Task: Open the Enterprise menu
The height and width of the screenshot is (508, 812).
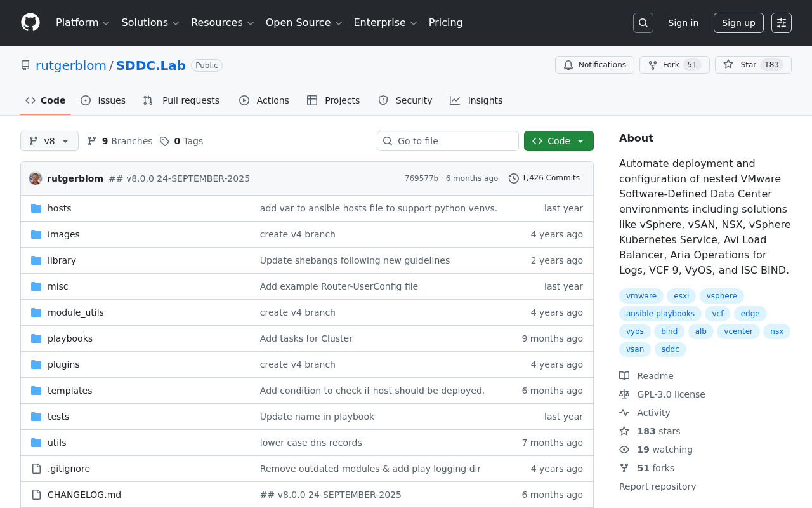Action: pyautogui.click(x=385, y=23)
